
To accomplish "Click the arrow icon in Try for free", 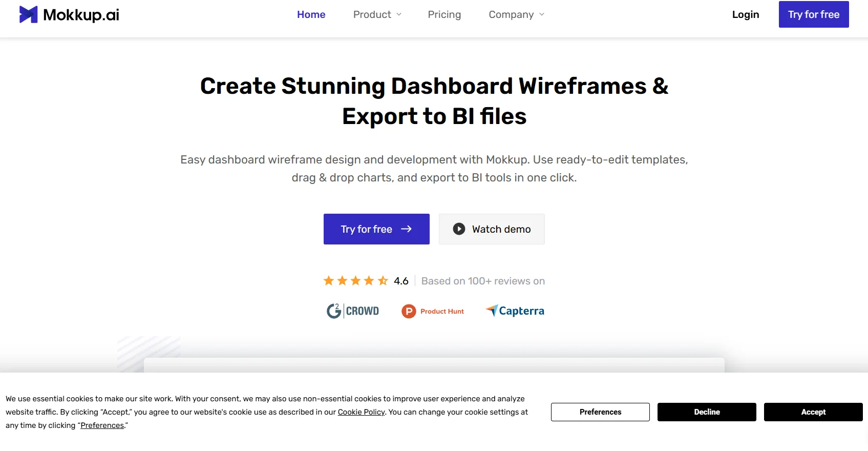I will (x=406, y=229).
